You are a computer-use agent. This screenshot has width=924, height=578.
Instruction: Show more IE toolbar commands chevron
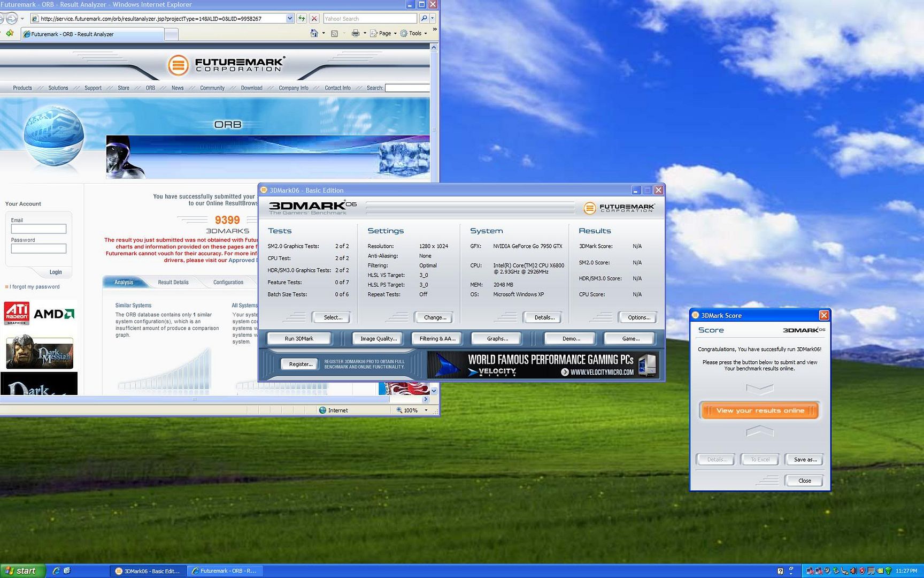click(x=434, y=30)
